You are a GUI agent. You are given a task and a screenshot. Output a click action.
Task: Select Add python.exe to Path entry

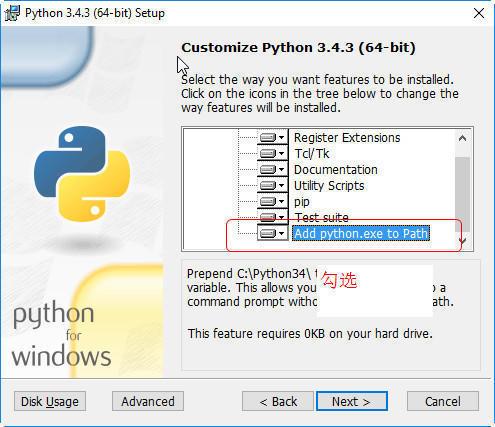361,233
